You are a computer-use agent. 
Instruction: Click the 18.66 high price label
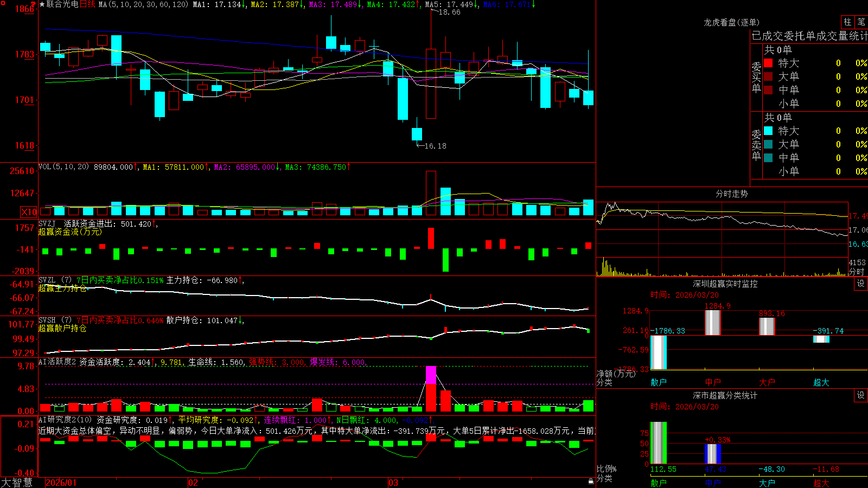pos(449,12)
